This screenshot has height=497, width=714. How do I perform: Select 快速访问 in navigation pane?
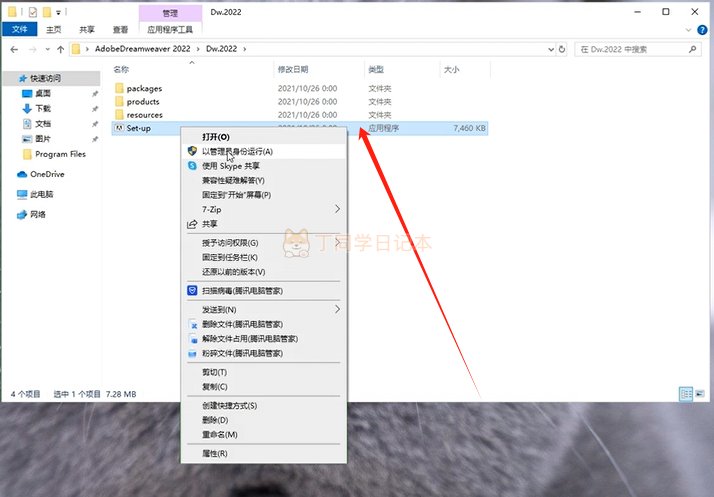[51, 78]
